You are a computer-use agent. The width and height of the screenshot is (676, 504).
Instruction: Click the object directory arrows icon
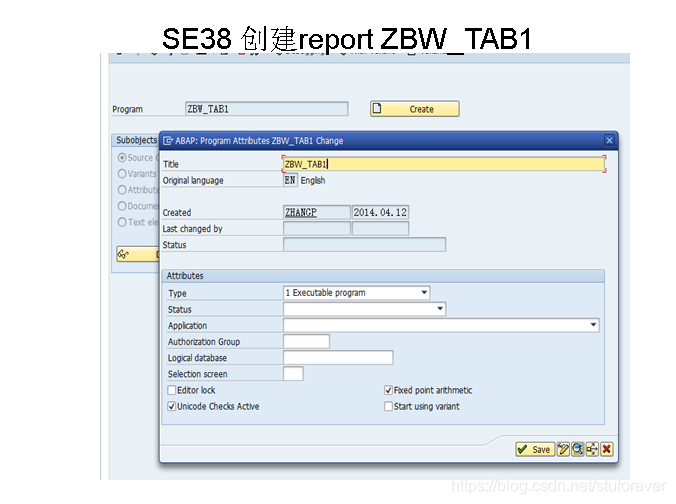point(592,449)
